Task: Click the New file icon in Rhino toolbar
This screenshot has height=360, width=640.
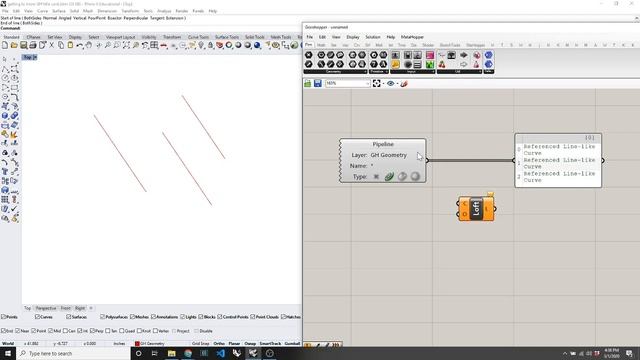Action: (5, 45)
